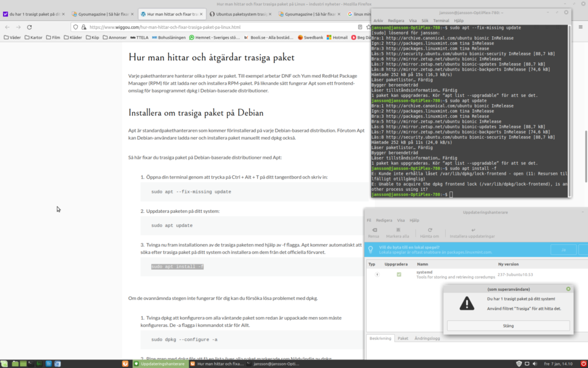Open the Bohusläningen bookmark
The height and width of the screenshot is (368, 588).
[x=169, y=37]
